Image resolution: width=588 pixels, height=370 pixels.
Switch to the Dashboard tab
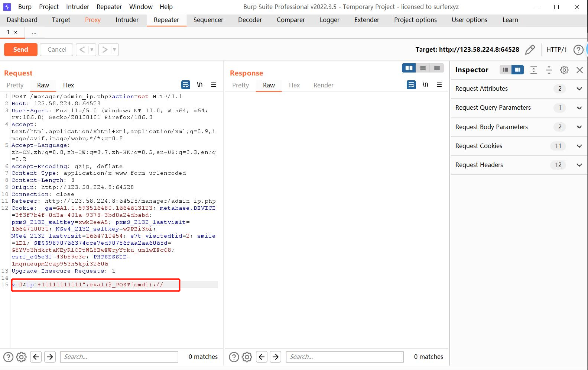(x=22, y=20)
